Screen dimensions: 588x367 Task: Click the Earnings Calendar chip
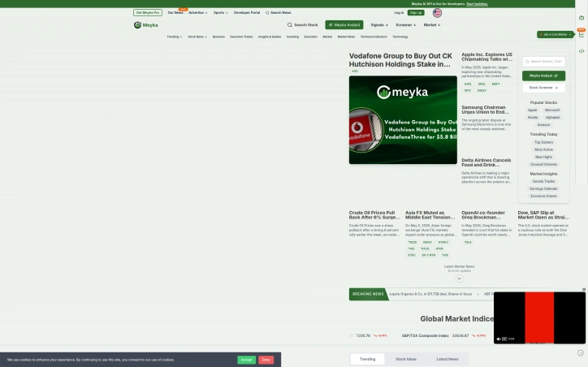543,189
